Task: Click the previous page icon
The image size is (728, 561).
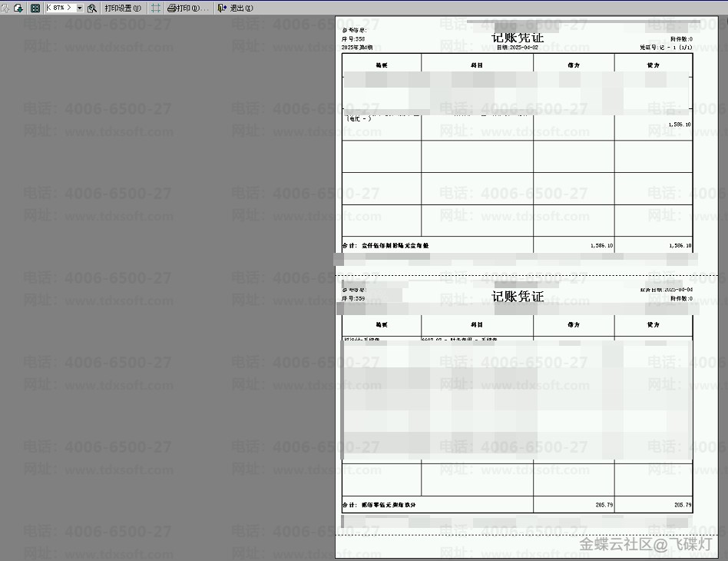Action: pyautogui.click(x=5, y=8)
